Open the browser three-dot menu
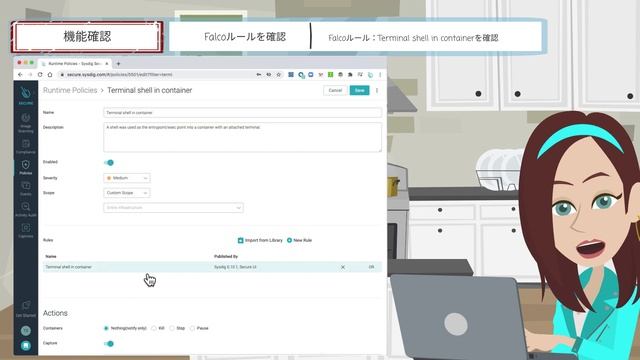Viewport: 640px width, 360px height. click(x=380, y=75)
